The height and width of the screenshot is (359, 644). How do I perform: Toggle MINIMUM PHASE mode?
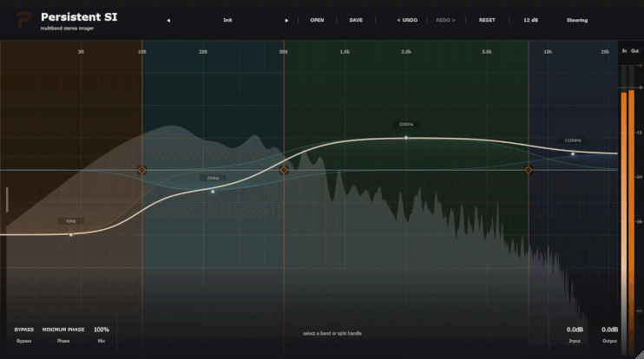click(x=63, y=330)
